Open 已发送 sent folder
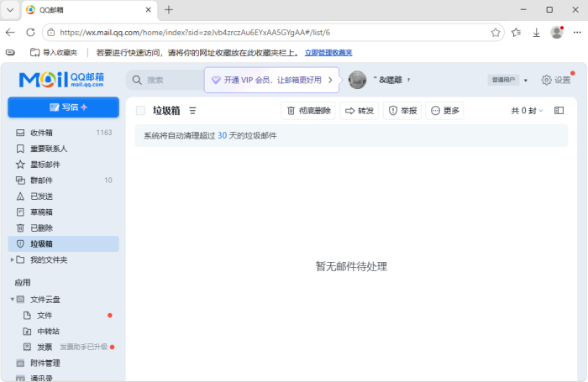 pyautogui.click(x=63, y=196)
